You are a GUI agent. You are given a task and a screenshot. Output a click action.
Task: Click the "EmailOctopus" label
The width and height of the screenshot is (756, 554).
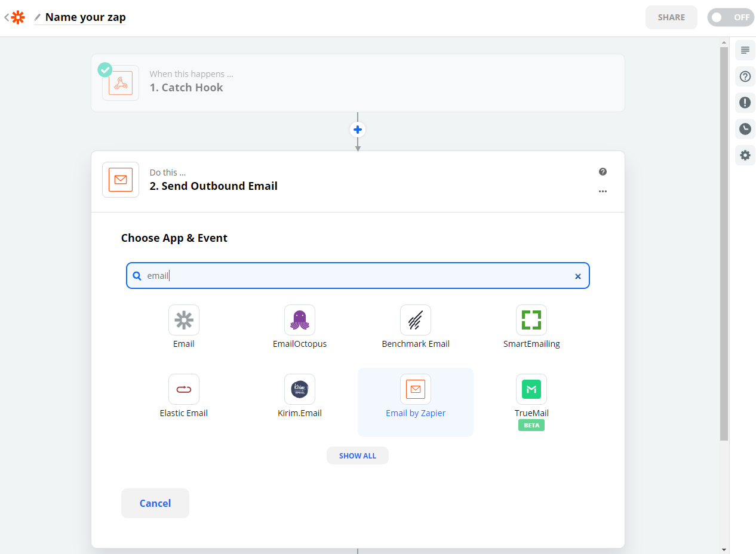pos(300,344)
